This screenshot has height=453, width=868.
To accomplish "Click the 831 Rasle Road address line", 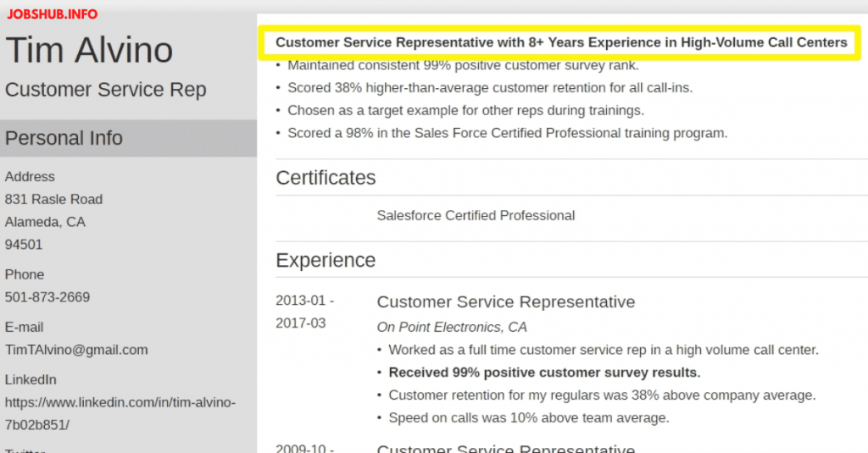I will [53, 200].
